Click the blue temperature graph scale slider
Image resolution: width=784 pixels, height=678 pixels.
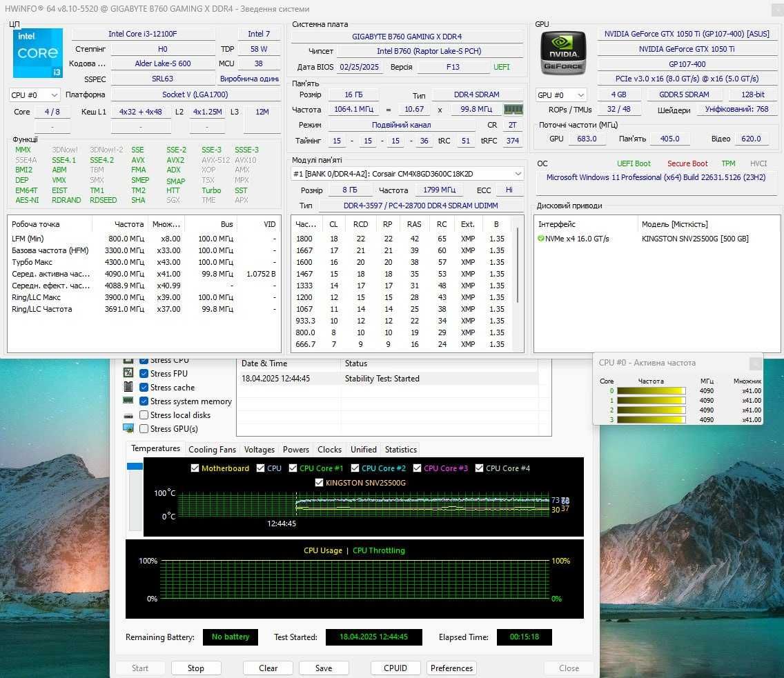tap(135, 466)
